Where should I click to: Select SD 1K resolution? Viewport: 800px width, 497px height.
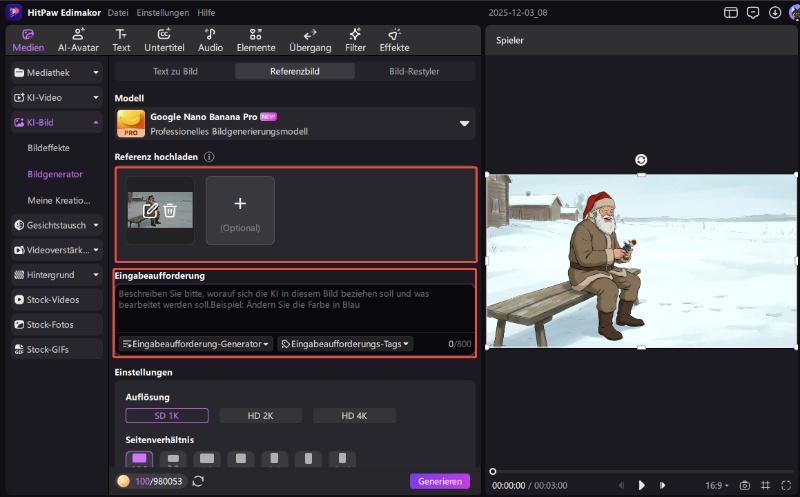[167, 416]
